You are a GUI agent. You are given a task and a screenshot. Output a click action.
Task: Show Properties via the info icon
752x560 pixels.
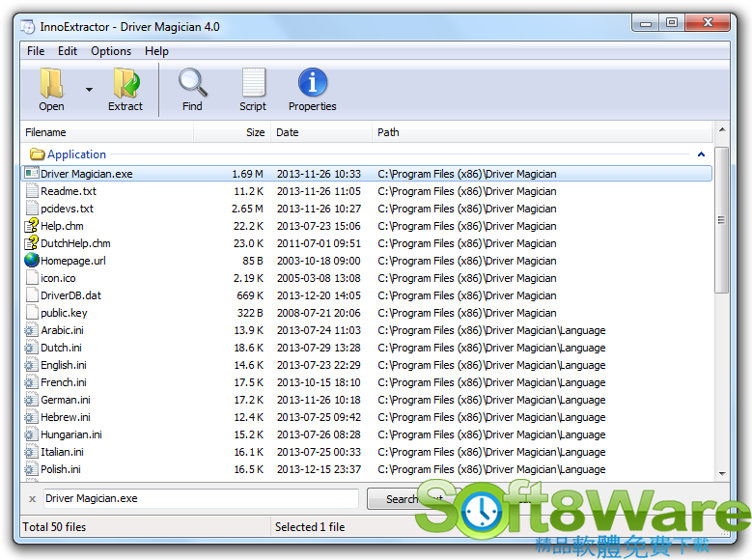(x=313, y=82)
